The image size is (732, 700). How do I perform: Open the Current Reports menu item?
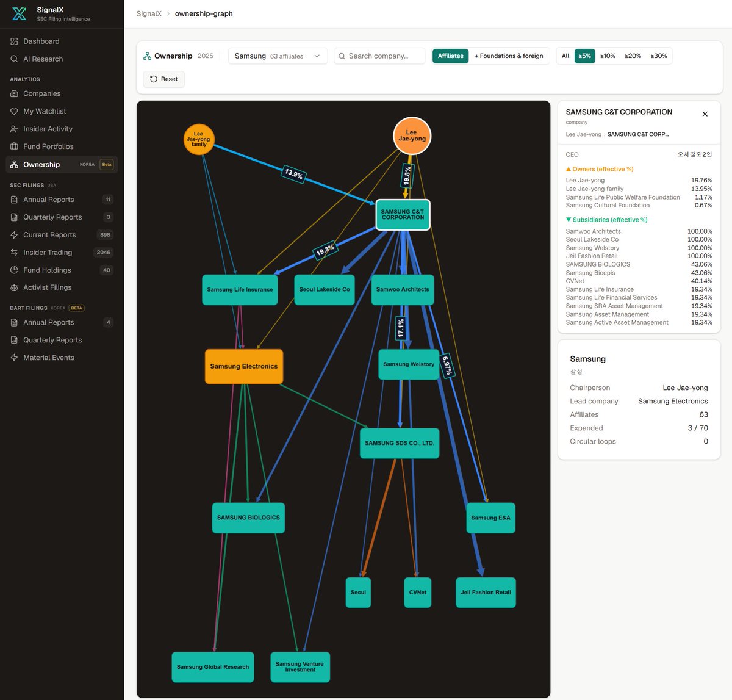click(62, 235)
